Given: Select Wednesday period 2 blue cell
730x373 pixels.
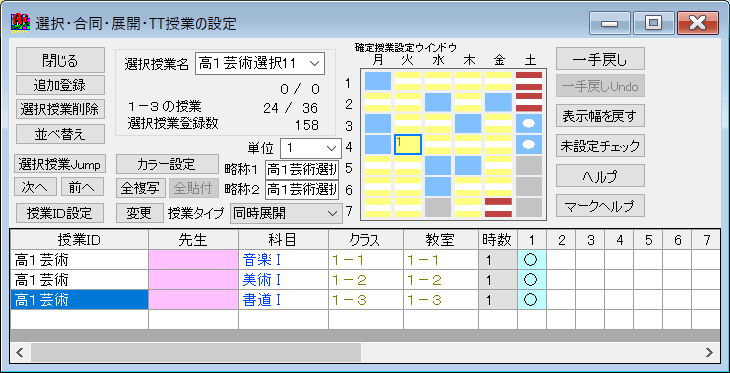Looking at the screenshot, I should point(438,102).
